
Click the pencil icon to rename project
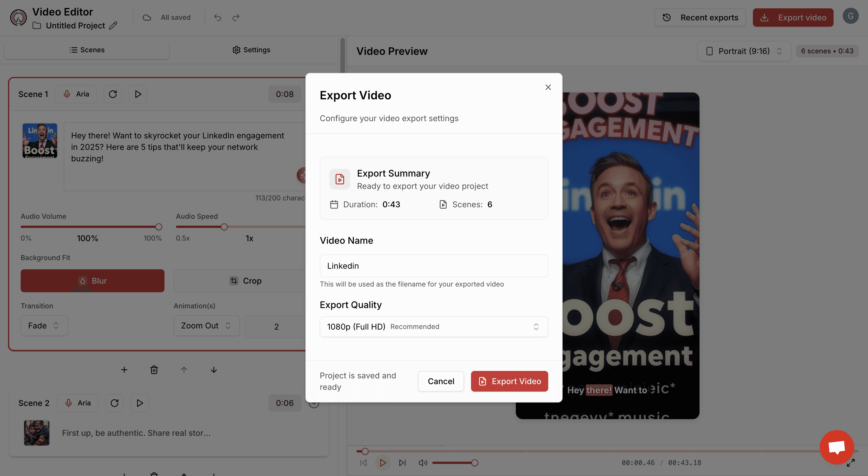pyautogui.click(x=113, y=26)
